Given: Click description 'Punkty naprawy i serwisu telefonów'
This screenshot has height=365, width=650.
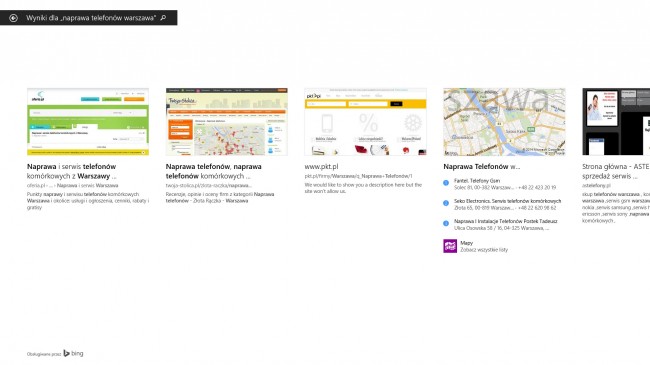Looking at the screenshot, I should 88,201.
